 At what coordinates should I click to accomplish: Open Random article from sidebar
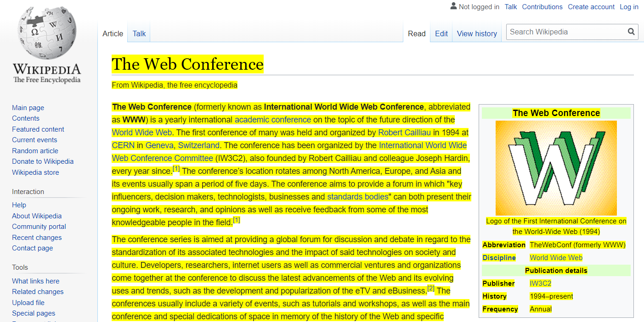click(35, 151)
